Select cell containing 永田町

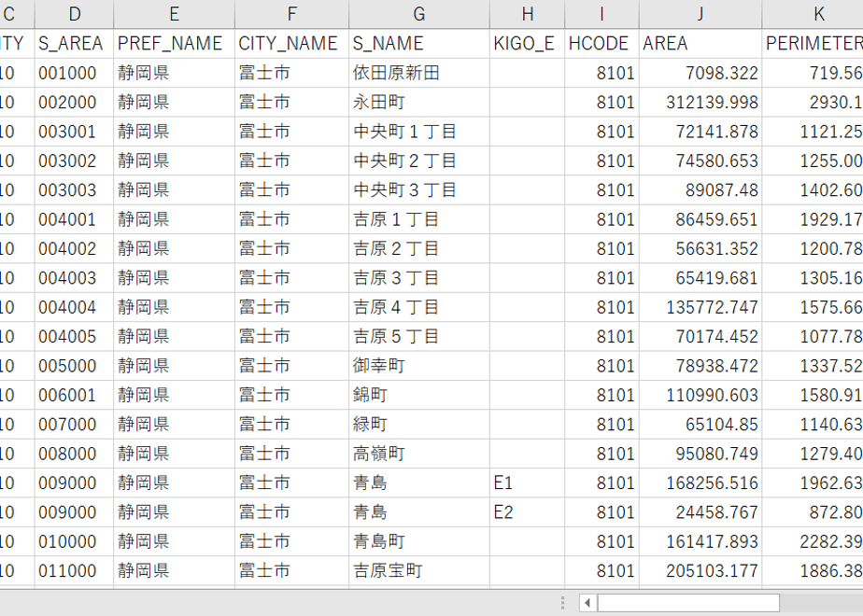418,102
